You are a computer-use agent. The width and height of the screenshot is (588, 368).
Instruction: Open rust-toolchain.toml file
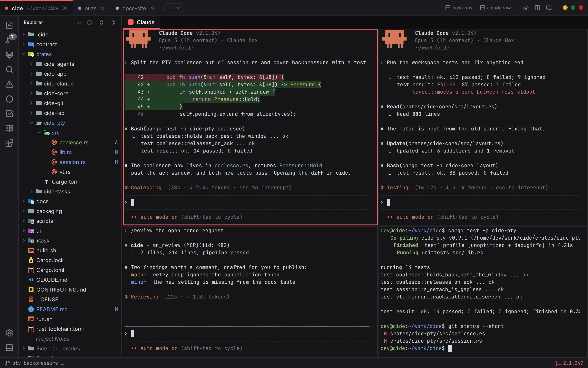click(x=60, y=329)
